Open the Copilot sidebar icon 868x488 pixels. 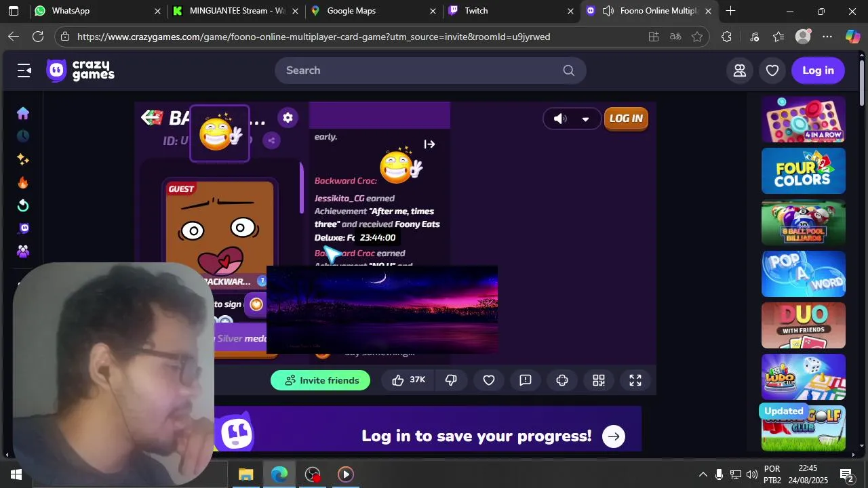(x=852, y=37)
